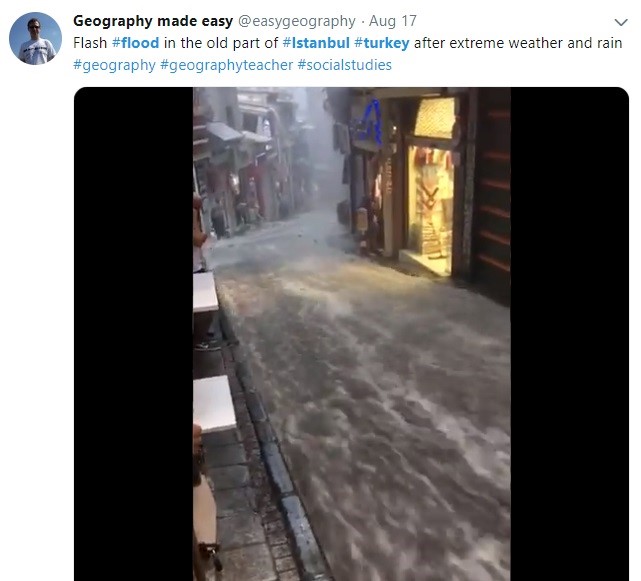The image size is (641, 581).
Task: Expand the tweet options chevron
Action: click(x=621, y=22)
